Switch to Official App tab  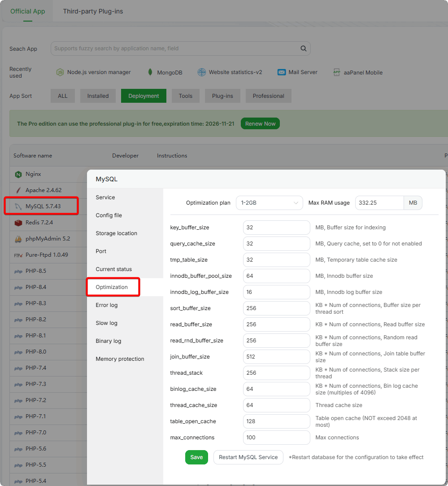[27, 11]
